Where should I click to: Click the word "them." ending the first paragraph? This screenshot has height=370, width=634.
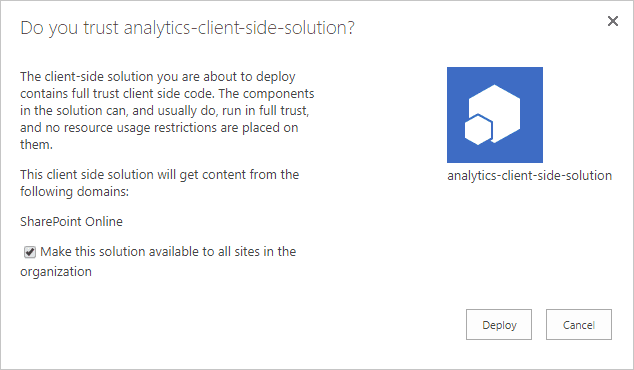click(x=36, y=144)
